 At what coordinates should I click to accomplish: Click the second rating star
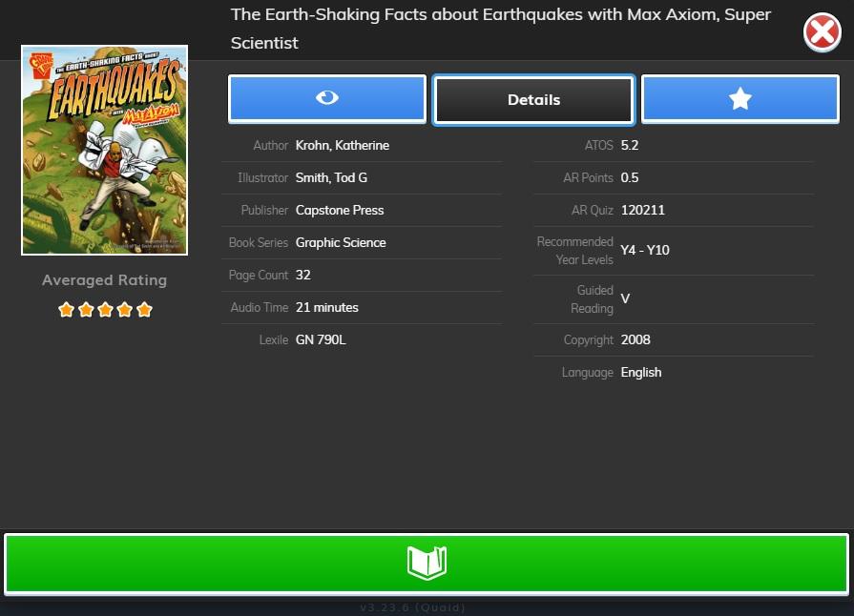point(86,310)
